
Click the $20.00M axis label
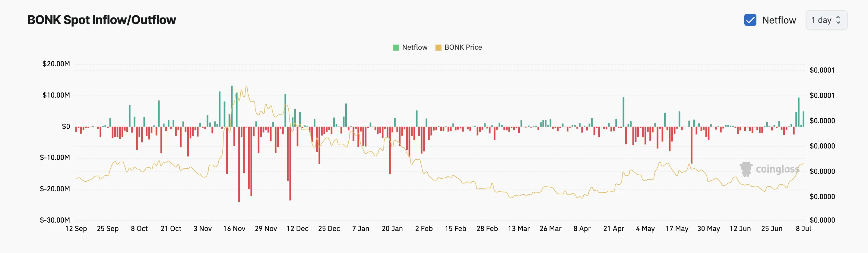click(x=56, y=64)
